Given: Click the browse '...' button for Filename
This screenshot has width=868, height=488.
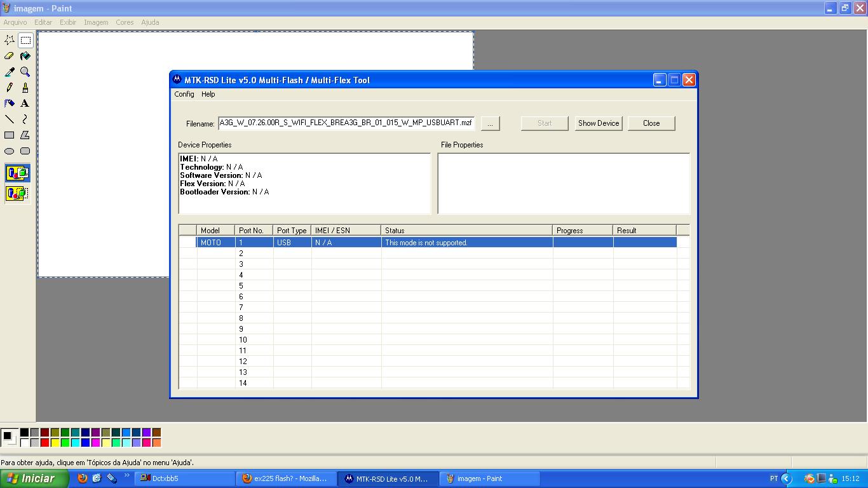Looking at the screenshot, I should (x=490, y=123).
